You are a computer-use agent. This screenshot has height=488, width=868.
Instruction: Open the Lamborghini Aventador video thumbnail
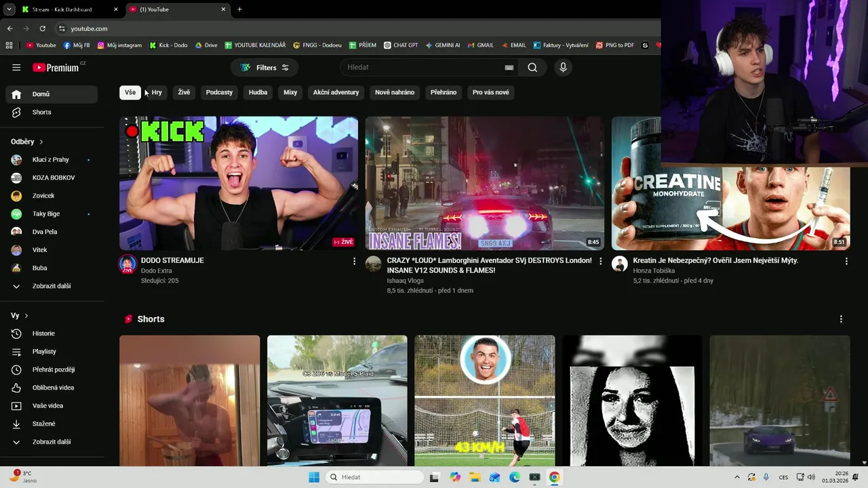click(485, 183)
